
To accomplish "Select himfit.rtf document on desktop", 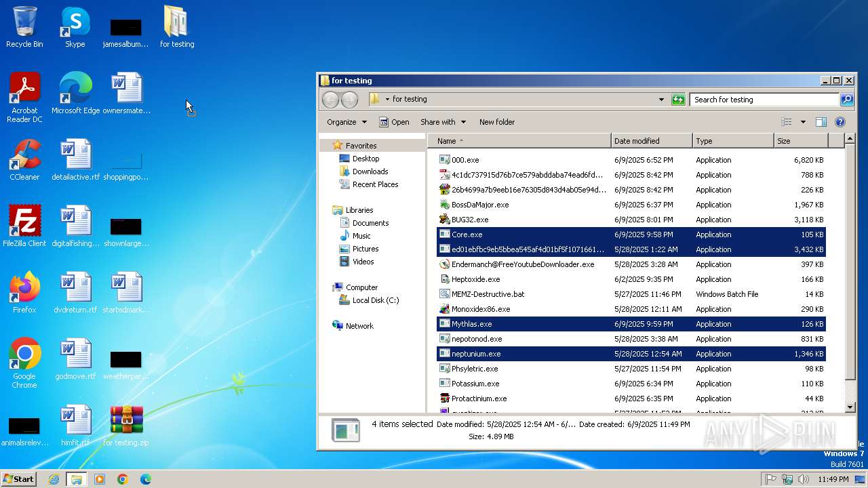I will click(x=75, y=426).
